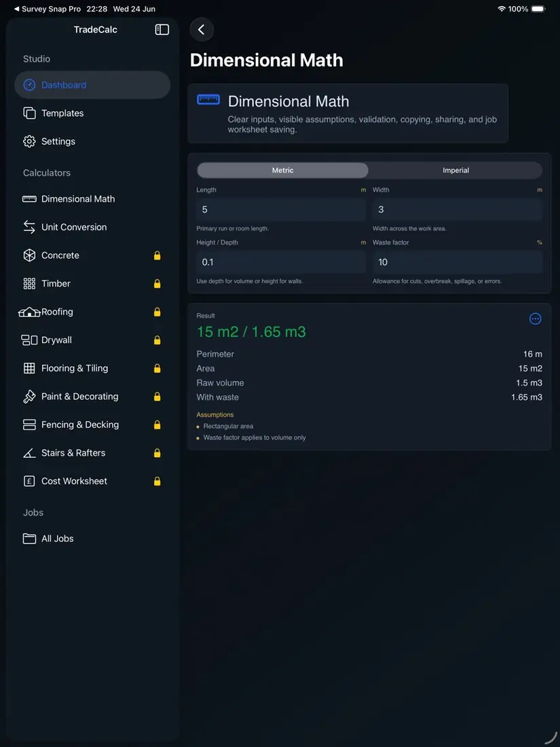The image size is (560, 747).
Task: Click the Perimeter value '16 m'
Action: (532, 354)
